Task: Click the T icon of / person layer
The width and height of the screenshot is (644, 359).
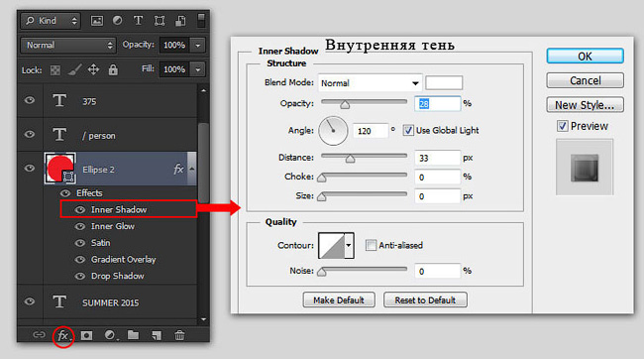Action: (59, 134)
